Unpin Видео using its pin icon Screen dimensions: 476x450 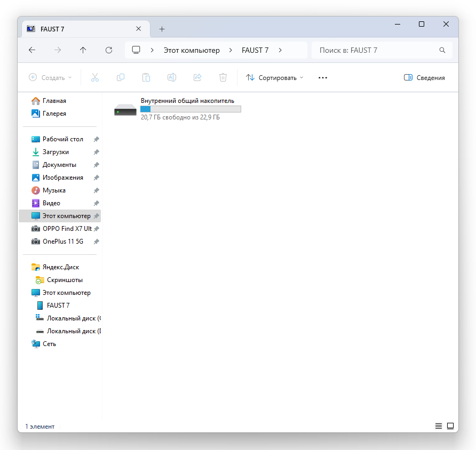(96, 203)
